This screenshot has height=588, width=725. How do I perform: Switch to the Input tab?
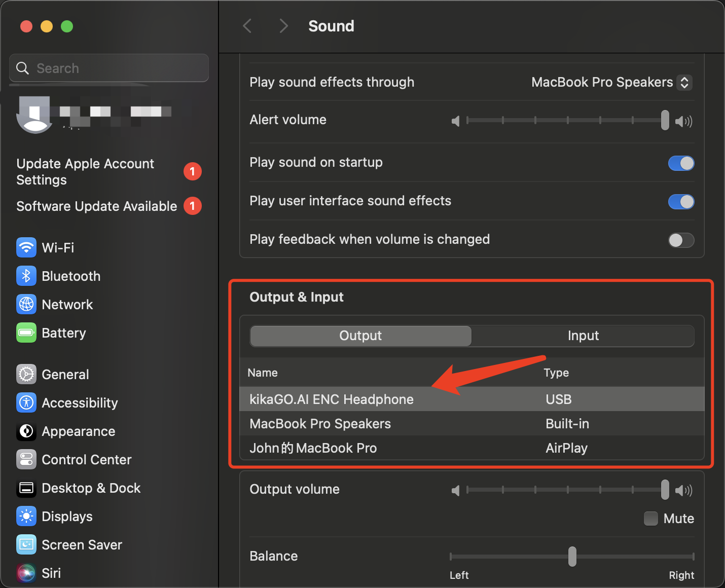(x=583, y=336)
